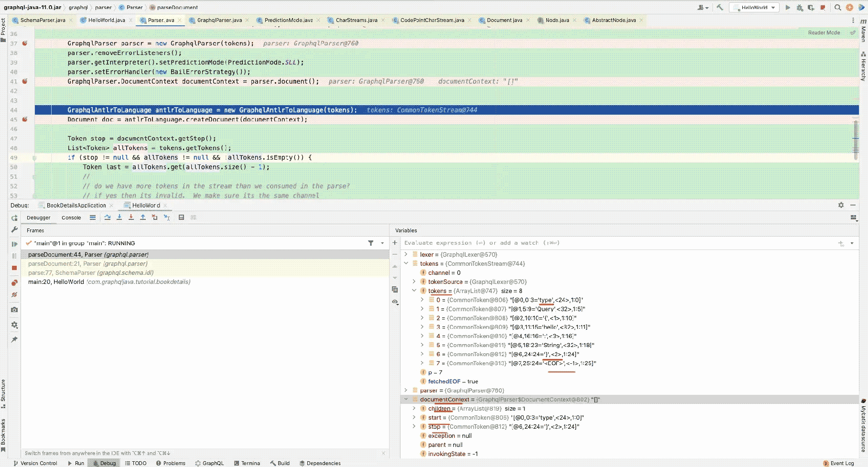Collapse documentContext variable node
The width and height of the screenshot is (868, 467).
[x=406, y=400]
